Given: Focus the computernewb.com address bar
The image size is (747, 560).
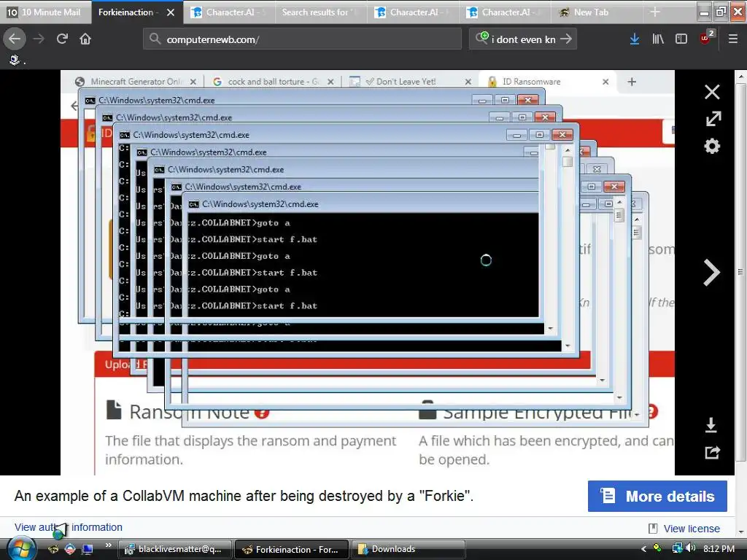Looking at the screenshot, I should 302,39.
